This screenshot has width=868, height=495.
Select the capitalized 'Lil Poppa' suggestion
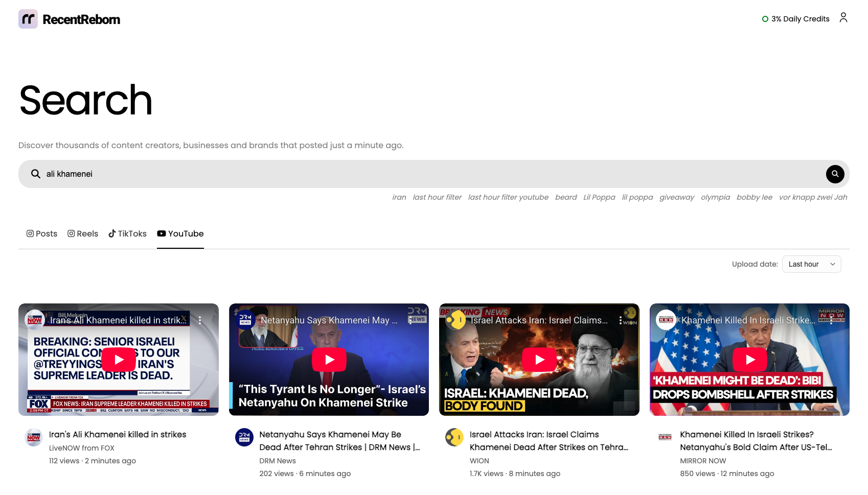(599, 197)
